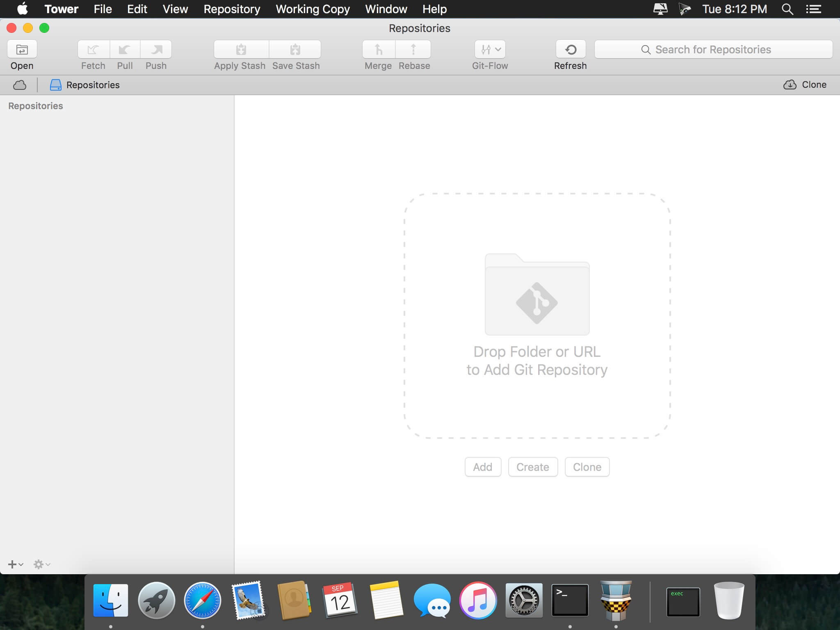The width and height of the screenshot is (840, 630).
Task: Click the Git folder icon in the drop zone
Action: click(x=537, y=294)
